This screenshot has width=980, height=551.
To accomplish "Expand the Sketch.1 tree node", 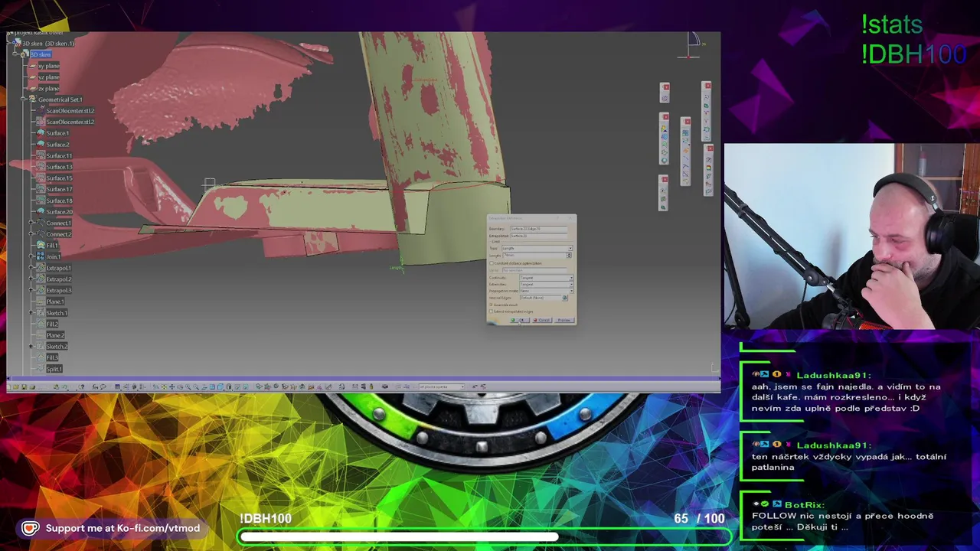I will (x=31, y=313).
